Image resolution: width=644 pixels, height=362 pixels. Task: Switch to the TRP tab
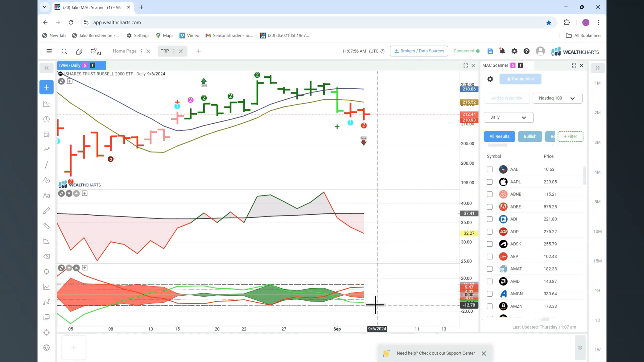pos(165,51)
